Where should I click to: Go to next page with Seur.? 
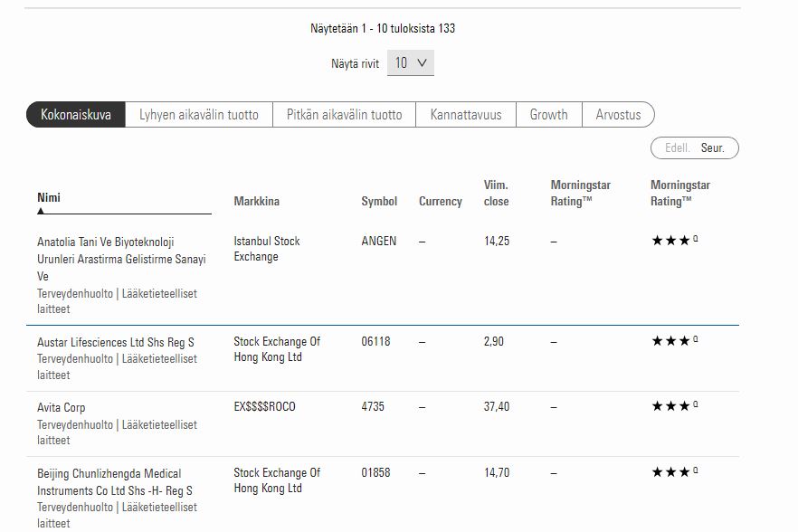click(x=713, y=147)
